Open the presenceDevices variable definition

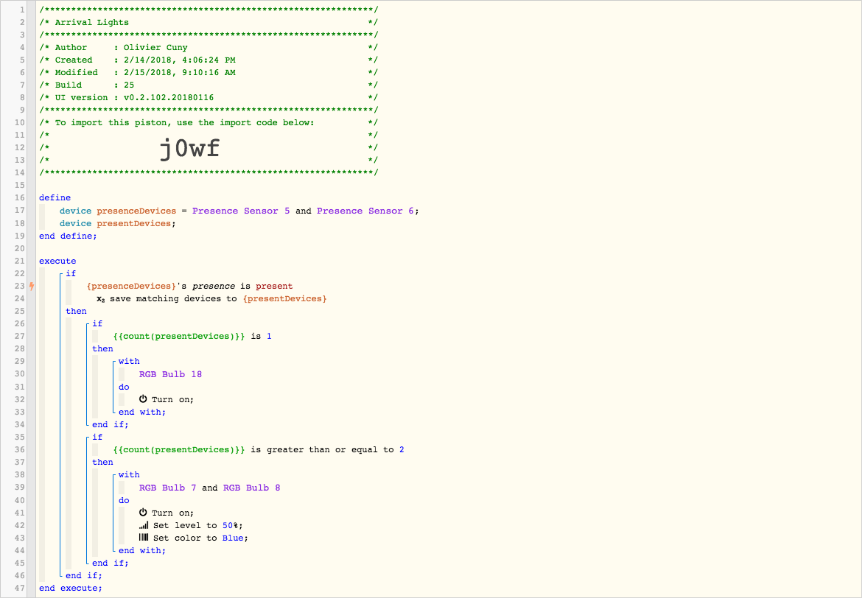click(137, 212)
